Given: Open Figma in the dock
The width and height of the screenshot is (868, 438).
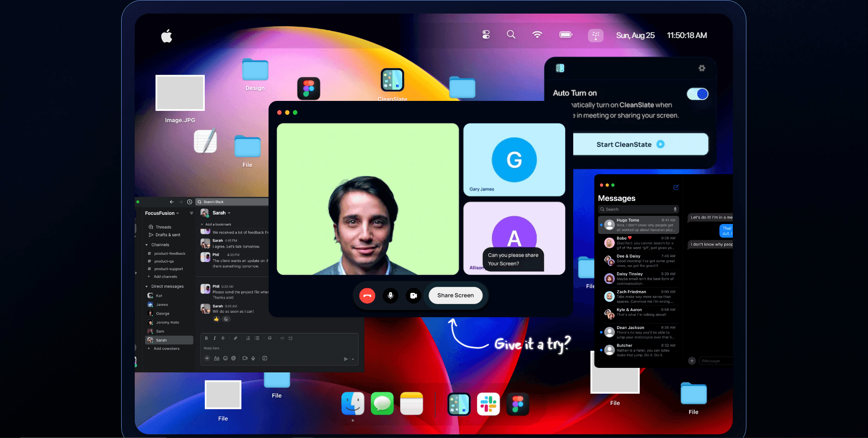Looking at the screenshot, I should click(x=518, y=404).
